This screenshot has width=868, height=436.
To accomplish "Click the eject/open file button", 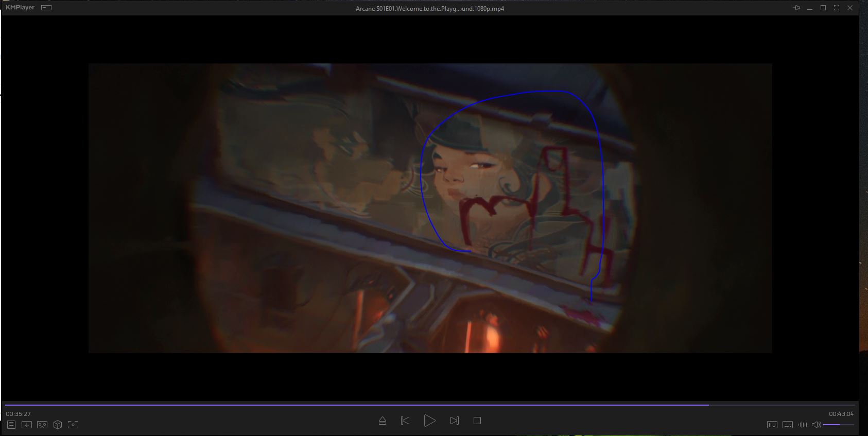I will point(383,421).
